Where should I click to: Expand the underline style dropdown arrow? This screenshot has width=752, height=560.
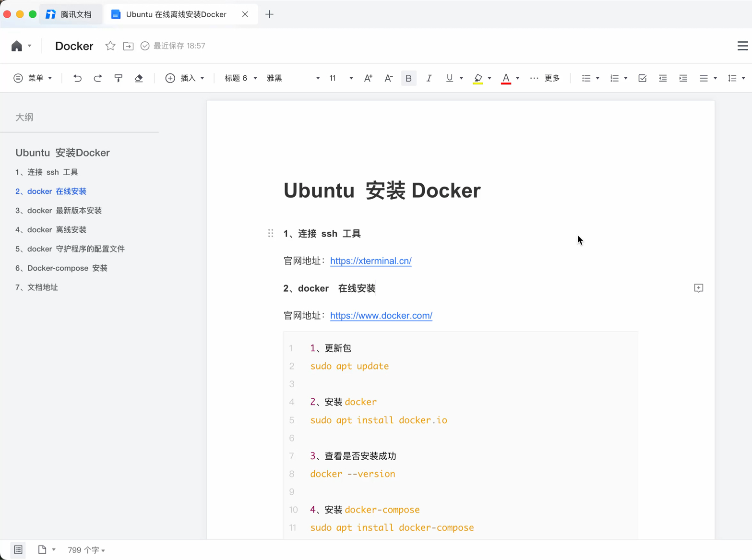[461, 78]
